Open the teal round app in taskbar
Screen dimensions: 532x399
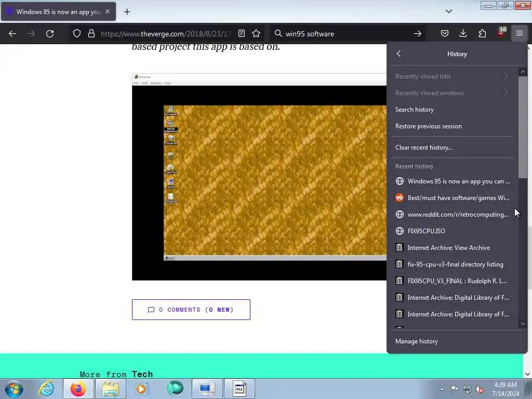175,389
